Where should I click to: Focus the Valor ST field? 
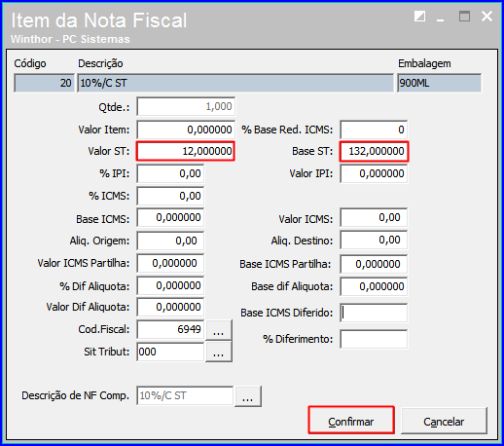tap(186, 151)
